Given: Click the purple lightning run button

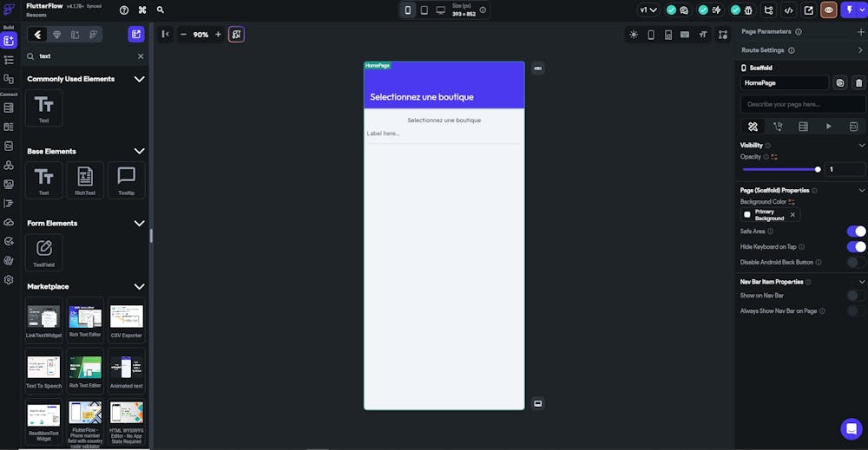Looking at the screenshot, I should [x=850, y=10].
